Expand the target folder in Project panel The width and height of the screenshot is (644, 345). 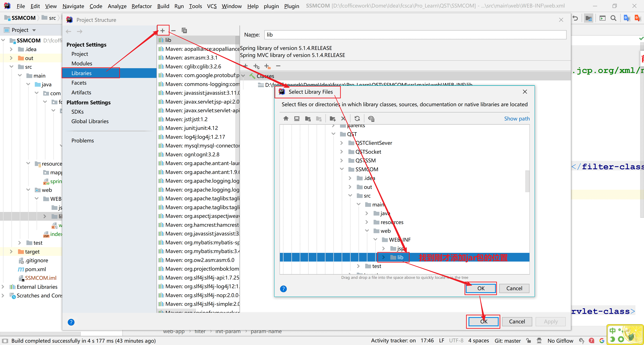[x=11, y=252]
